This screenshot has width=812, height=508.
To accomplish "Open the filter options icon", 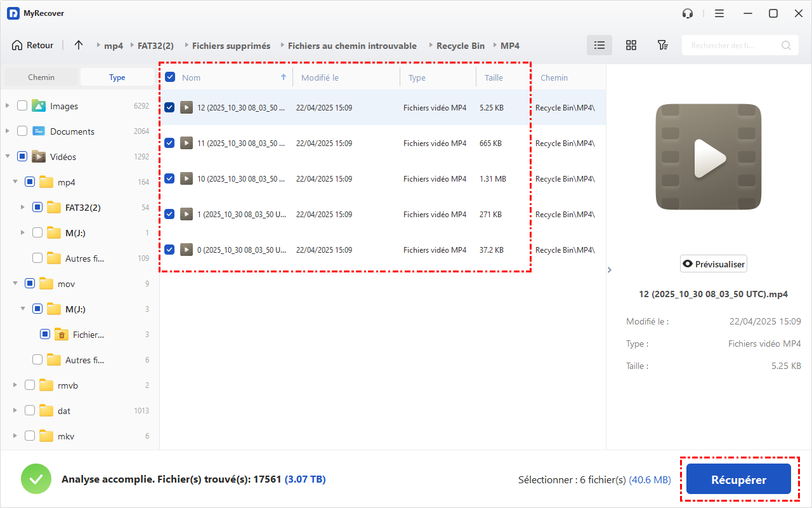I will click(x=662, y=45).
